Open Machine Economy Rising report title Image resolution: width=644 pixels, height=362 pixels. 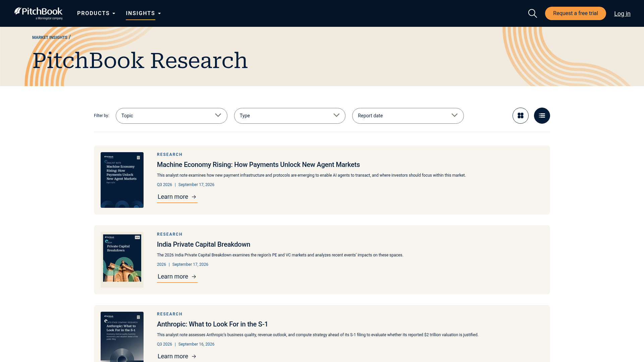pos(258,165)
